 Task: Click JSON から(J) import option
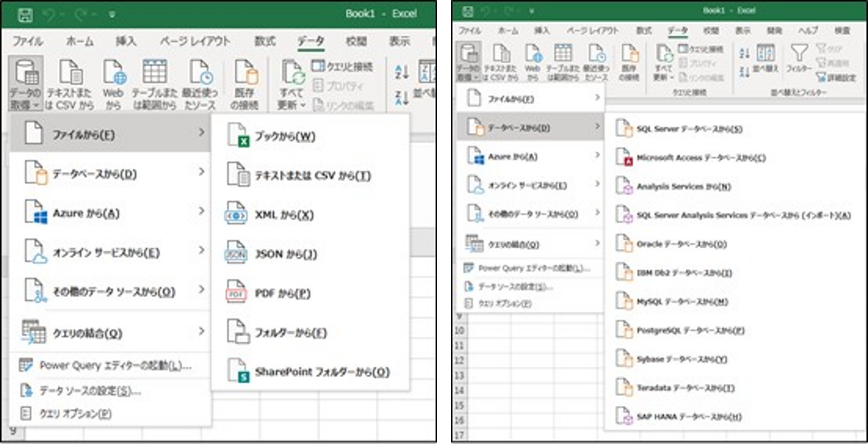coord(285,254)
